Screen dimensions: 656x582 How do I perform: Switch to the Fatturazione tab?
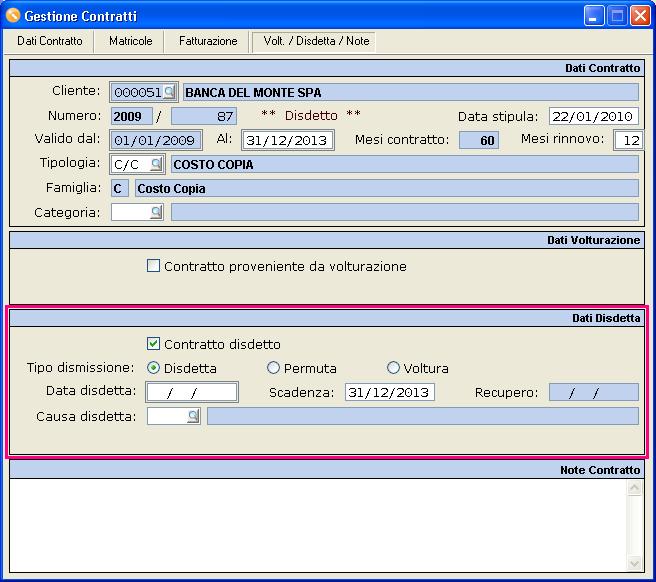click(208, 41)
